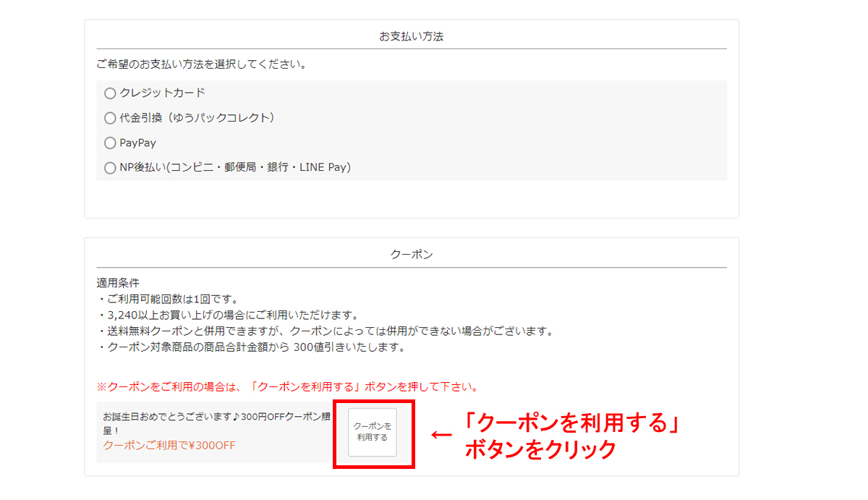Click the 適用条件 label
The height and width of the screenshot is (500, 868).
point(118,283)
